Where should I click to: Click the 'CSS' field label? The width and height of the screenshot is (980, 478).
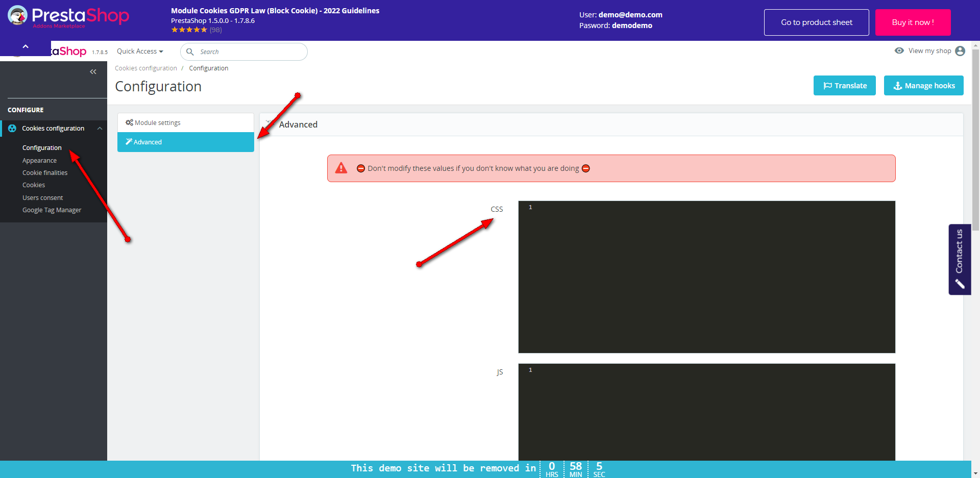(x=497, y=209)
